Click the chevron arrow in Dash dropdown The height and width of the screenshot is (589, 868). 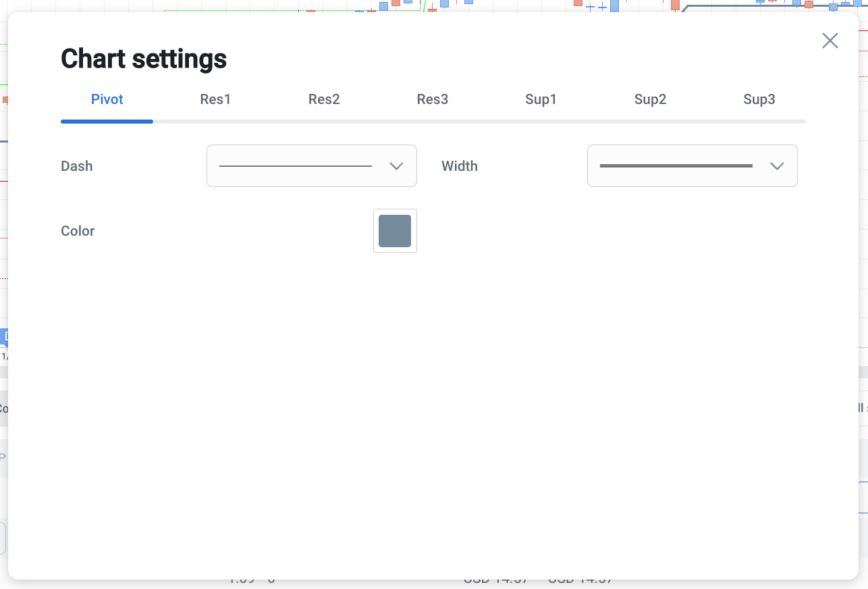coord(396,166)
